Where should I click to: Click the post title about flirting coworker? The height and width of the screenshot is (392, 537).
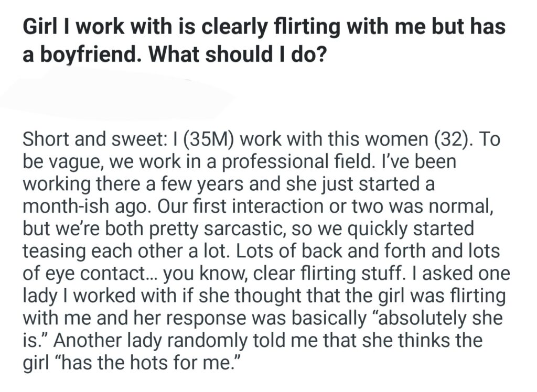(x=263, y=27)
